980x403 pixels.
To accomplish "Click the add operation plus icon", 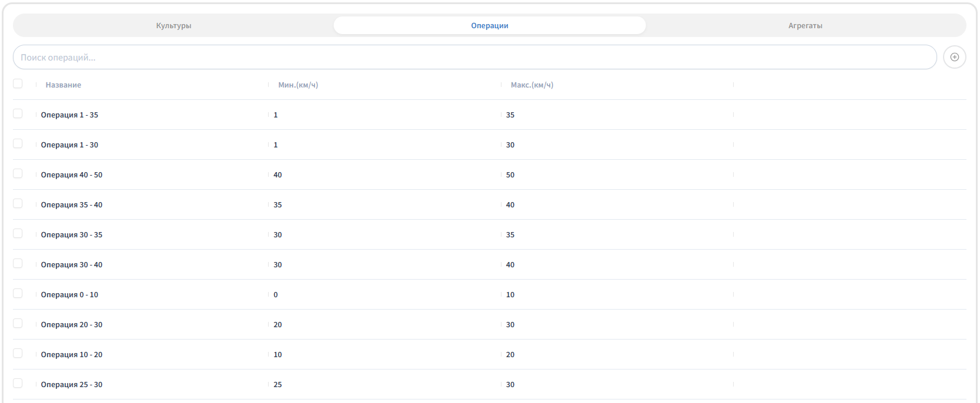I will 954,57.
